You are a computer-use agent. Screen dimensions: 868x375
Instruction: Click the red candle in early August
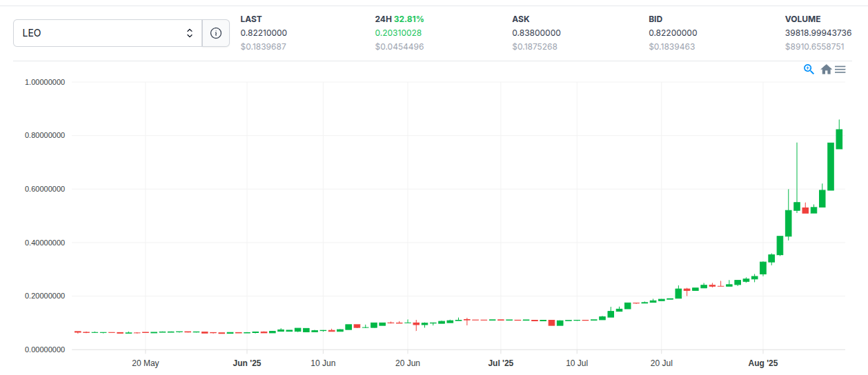[x=805, y=210]
